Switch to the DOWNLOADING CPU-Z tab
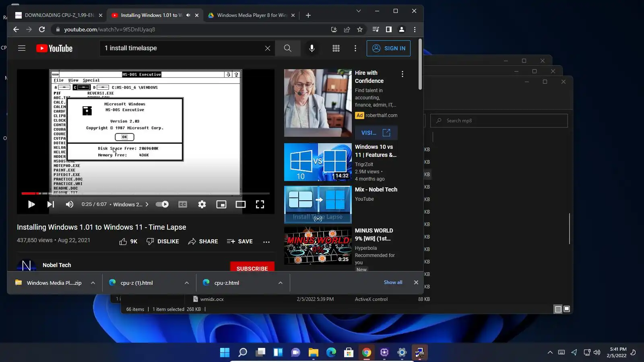The height and width of the screenshot is (362, 644). (59, 15)
